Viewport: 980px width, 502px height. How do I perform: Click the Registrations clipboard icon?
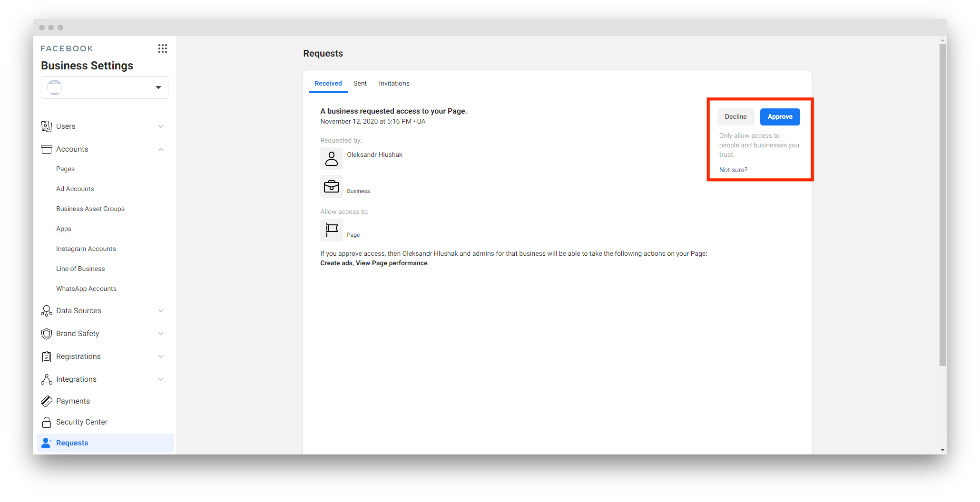click(x=47, y=357)
